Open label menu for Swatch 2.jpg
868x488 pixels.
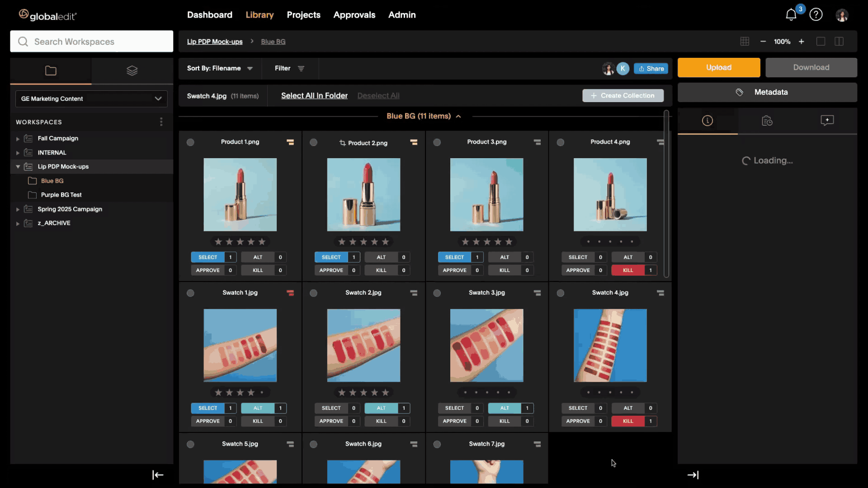414,293
